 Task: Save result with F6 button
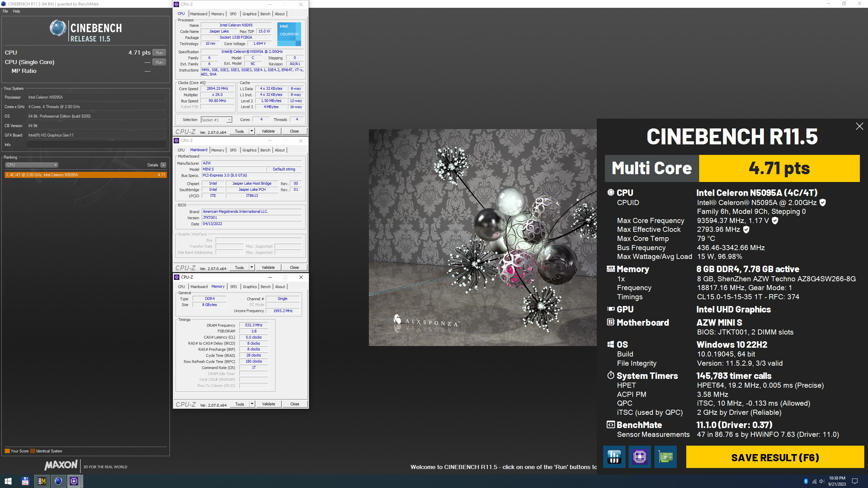click(775, 457)
